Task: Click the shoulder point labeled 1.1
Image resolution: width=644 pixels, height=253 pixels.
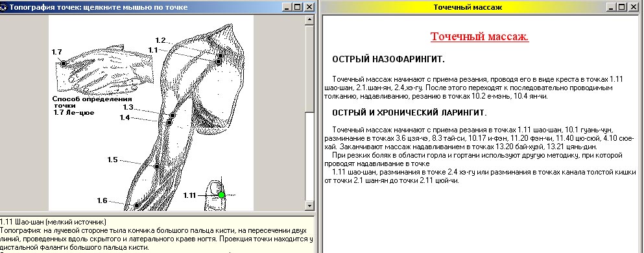Action: 219,62
